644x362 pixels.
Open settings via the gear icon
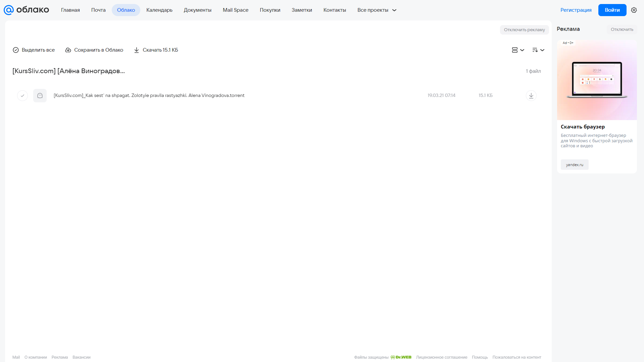tap(634, 10)
